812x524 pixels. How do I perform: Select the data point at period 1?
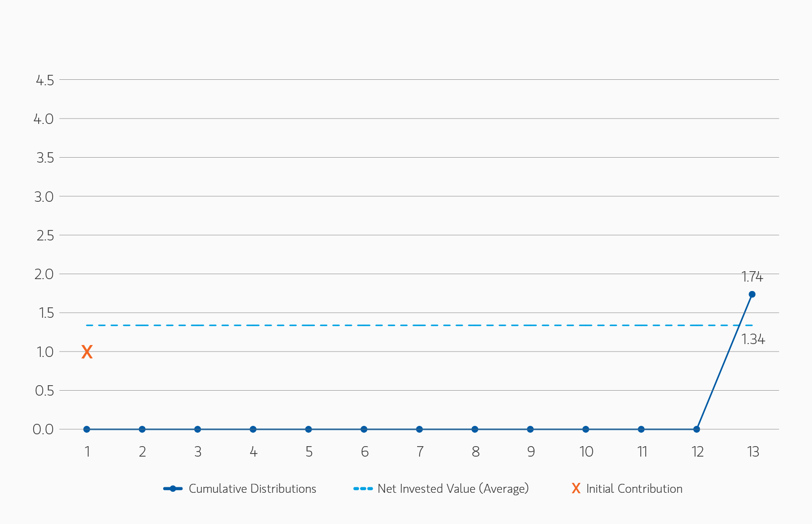[x=87, y=429]
